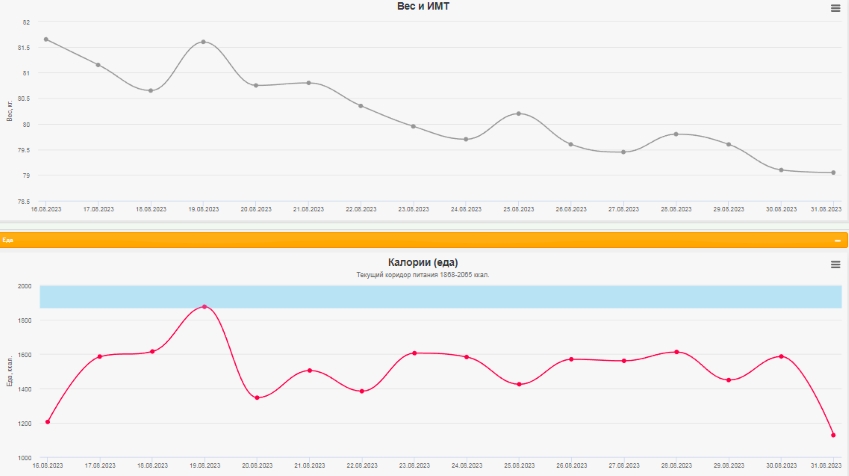This screenshot has height=476, width=849.
Task: Select last calories point on 31.08.2023
Action: click(834, 435)
